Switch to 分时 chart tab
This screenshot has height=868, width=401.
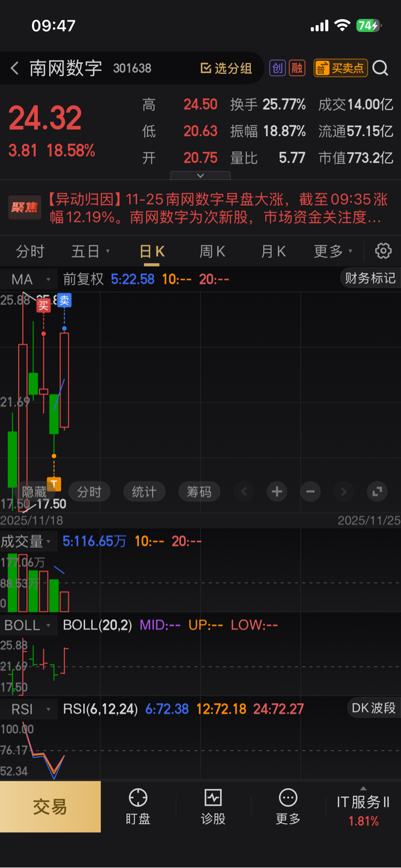[x=30, y=252]
